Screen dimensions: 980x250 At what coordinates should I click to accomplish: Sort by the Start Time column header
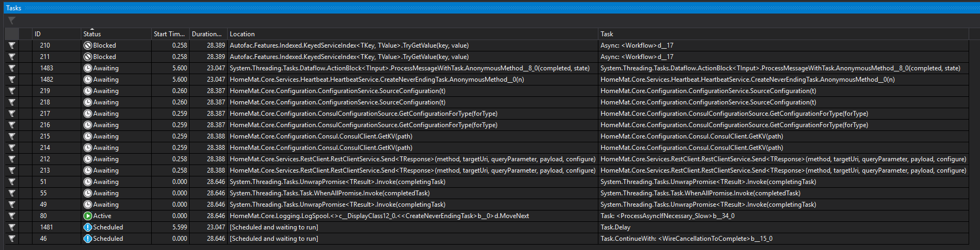click(x=170, y=34)
